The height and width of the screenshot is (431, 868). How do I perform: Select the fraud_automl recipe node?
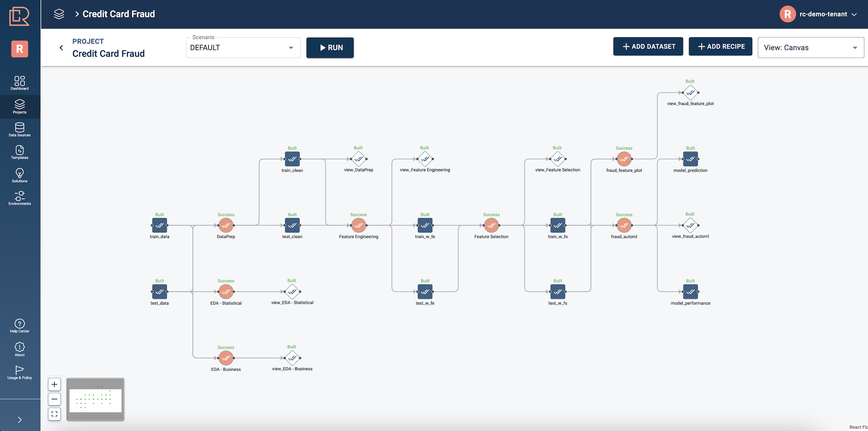tap(624, 225)
